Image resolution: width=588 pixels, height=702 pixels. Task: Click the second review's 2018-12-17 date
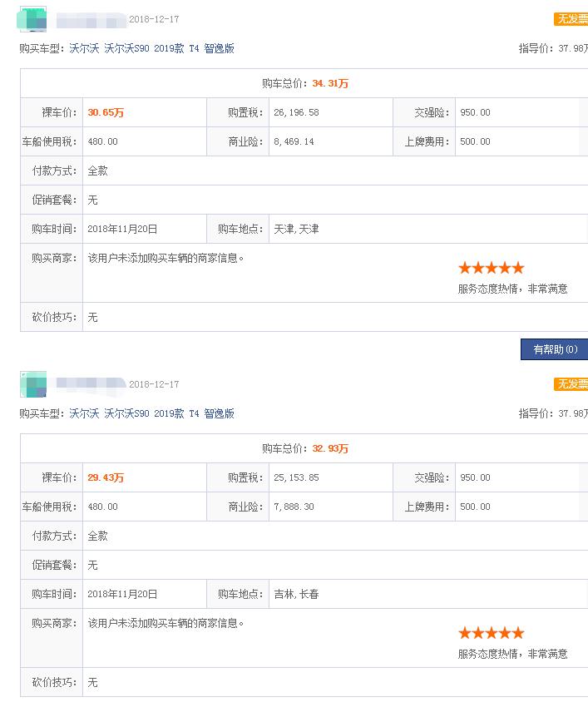coord(154,384)
